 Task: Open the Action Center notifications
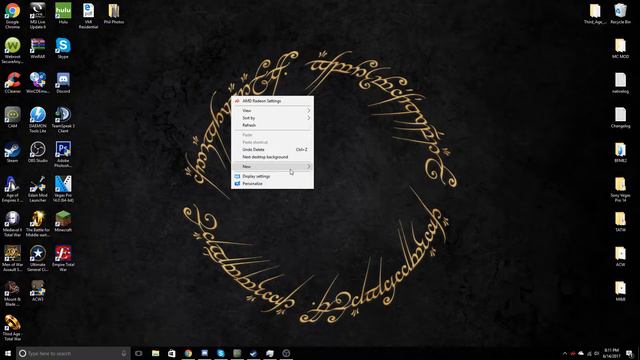tap(630, 353)
